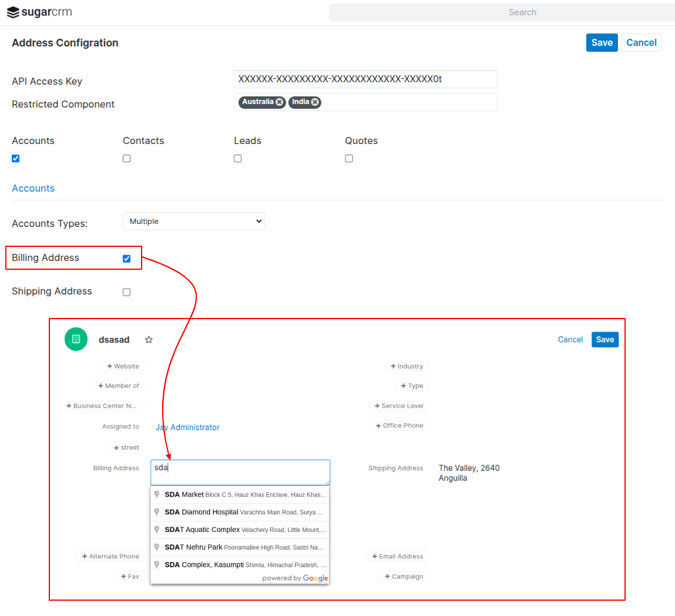Tick the Shipping Address checkbox
675x616 pixels.
pos(127,292)
